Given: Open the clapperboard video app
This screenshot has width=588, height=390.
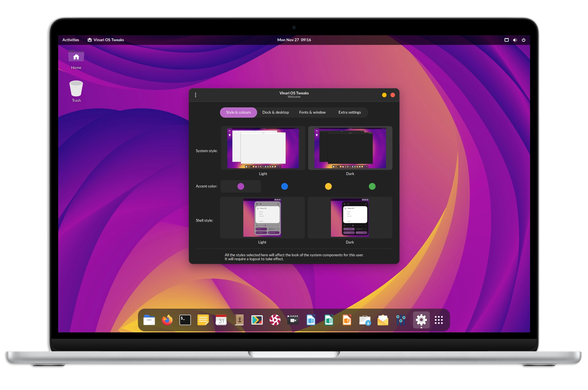Looking at the screenshot, I should (293, 320).
